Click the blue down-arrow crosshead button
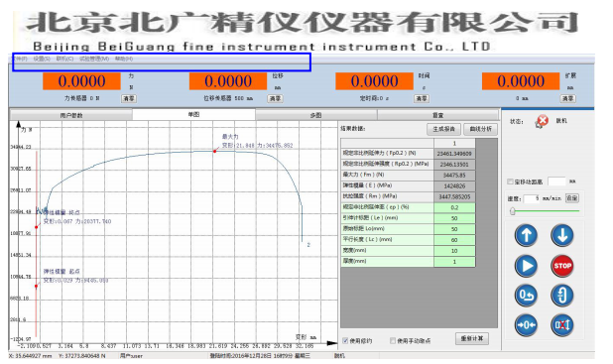Image resolution: width=613 pixels, height=364 pixels. click(x=562, y=235)
